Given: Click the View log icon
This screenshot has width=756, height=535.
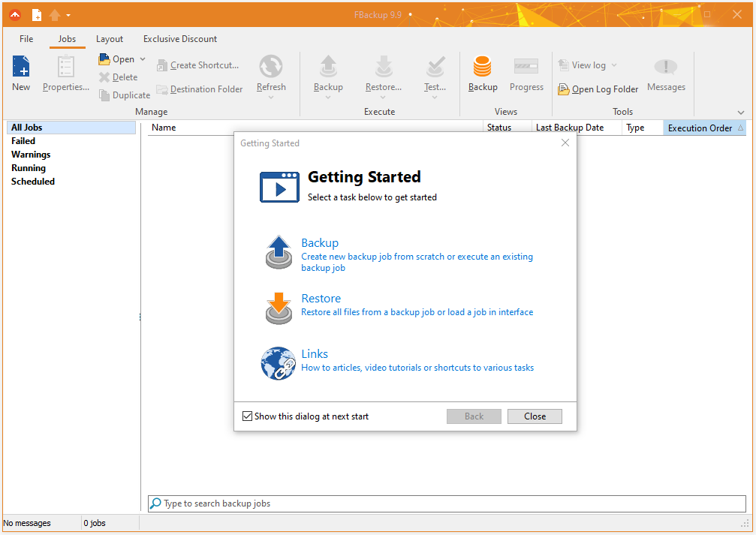Looking at the screenshot, I should [x=563, y=65].
